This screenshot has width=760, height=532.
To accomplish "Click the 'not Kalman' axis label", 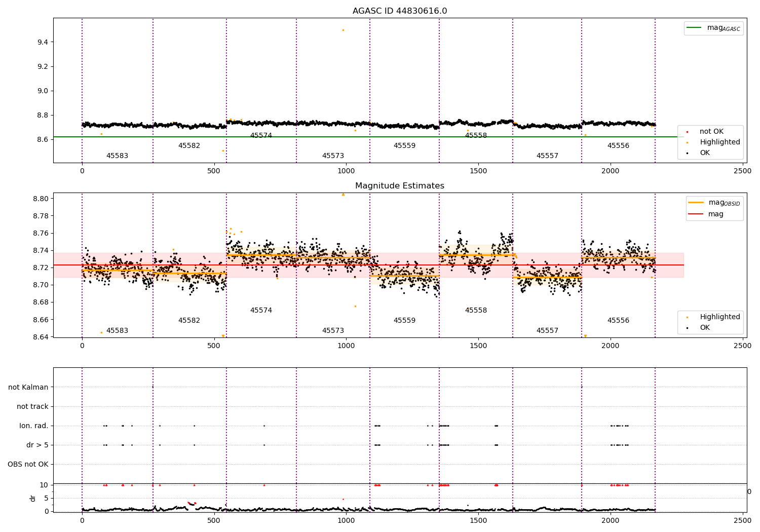I will coord(28,387).
